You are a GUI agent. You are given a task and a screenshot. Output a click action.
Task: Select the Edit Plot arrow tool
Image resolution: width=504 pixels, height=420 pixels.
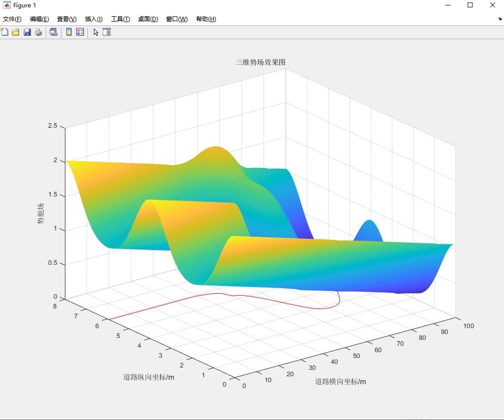pyautogui.click(x=96, y=32)
